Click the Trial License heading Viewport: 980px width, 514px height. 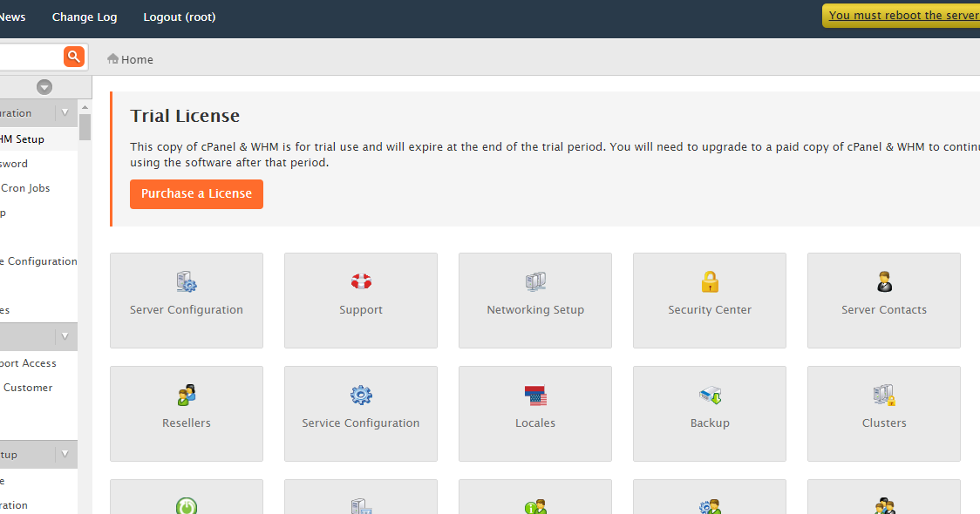tap(185, 116)
